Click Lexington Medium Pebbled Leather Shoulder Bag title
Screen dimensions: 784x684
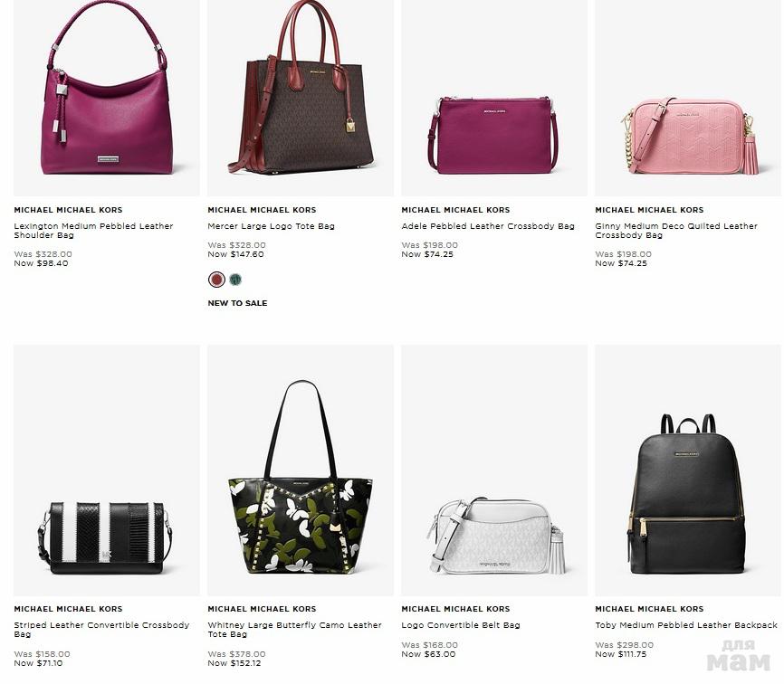tap(93, 231)
